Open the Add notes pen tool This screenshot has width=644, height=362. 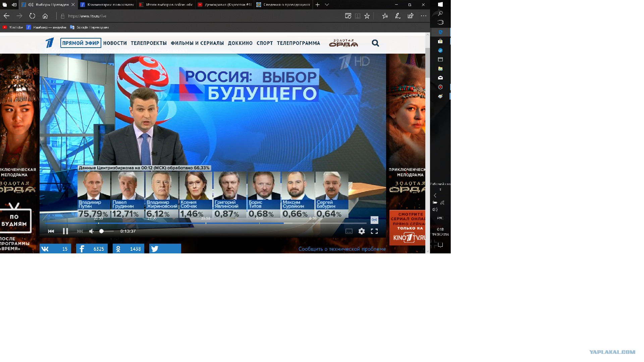398,16
